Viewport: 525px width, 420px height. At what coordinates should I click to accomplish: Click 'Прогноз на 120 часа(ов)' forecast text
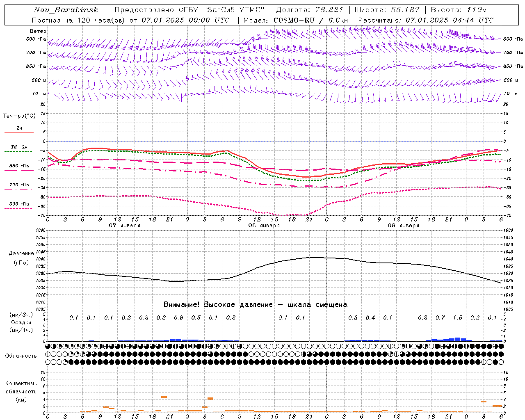click(79, 20)
